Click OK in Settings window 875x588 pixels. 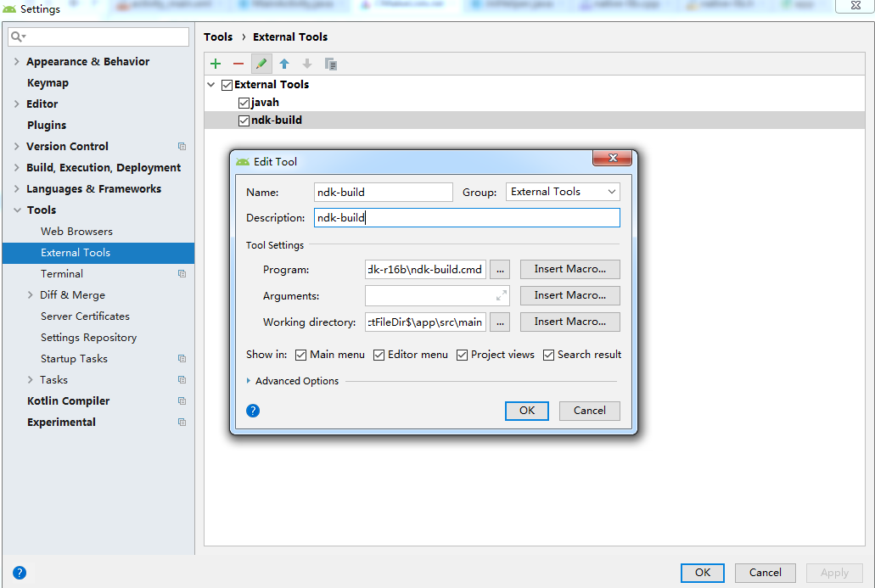point(703,573)
